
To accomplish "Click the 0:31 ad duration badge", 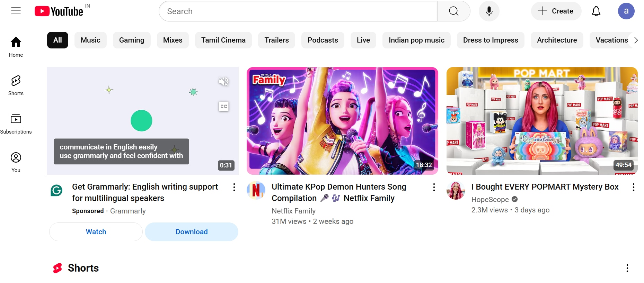I will (x=226, y=165).
